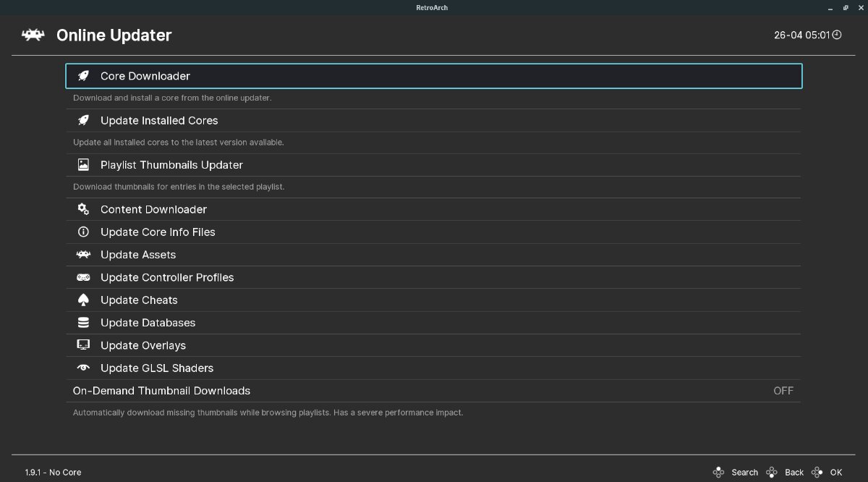Click the OK label in footer
The width and height of the screenshot is (868, 482).
coord(836,472)
